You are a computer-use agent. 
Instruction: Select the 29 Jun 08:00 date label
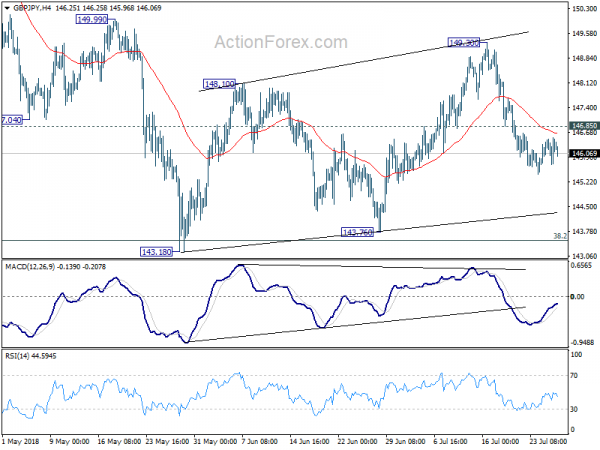point(406,441)
